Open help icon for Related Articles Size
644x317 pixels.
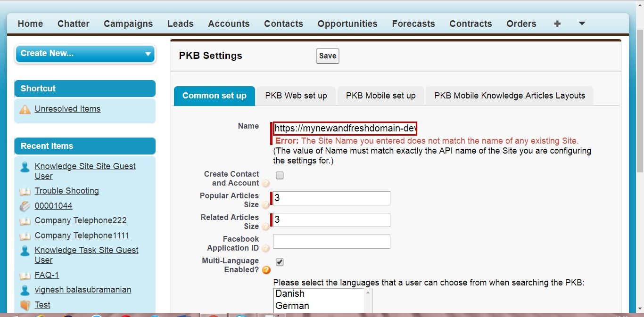pos(266,227)
